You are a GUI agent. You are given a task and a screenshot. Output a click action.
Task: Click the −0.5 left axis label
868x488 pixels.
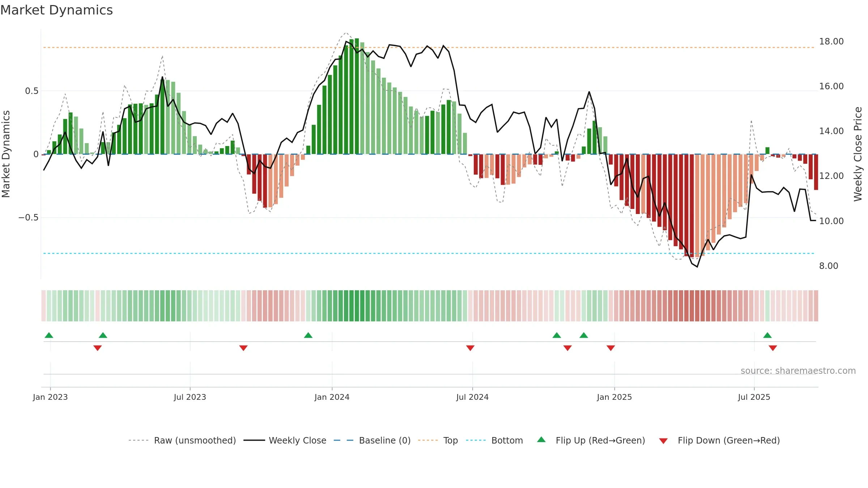click(29, 218)
